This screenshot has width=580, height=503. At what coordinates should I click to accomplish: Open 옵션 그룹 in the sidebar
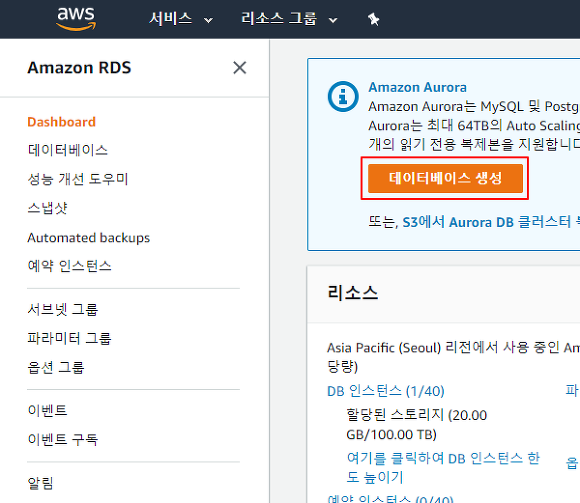[x=56, y=367]
